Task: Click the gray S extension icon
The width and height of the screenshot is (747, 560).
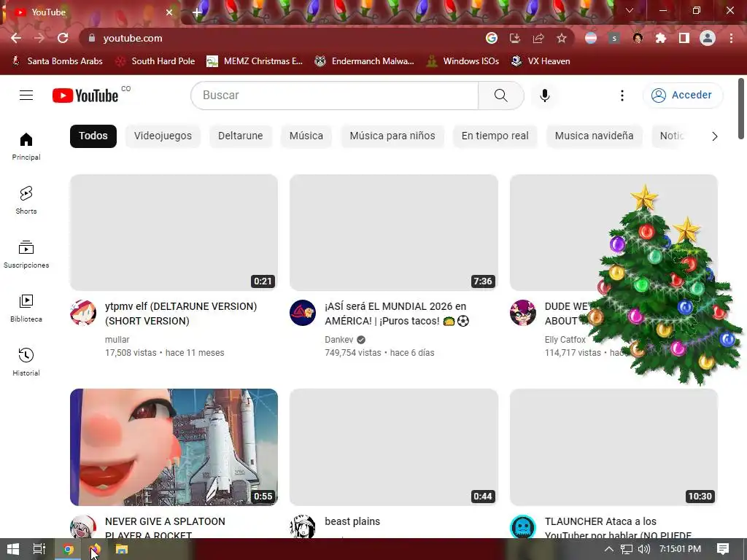Action: point(614,38)
